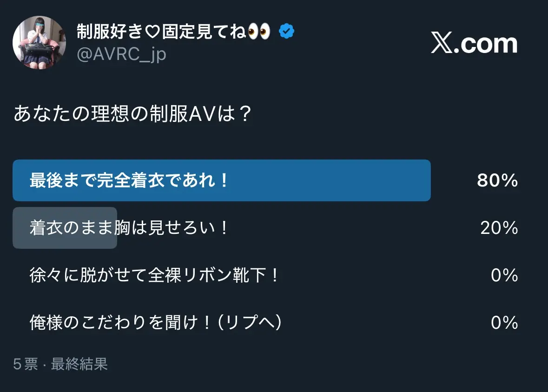
Task: Click the eyes emoji in display name
Action: click(x=259, y=31)
